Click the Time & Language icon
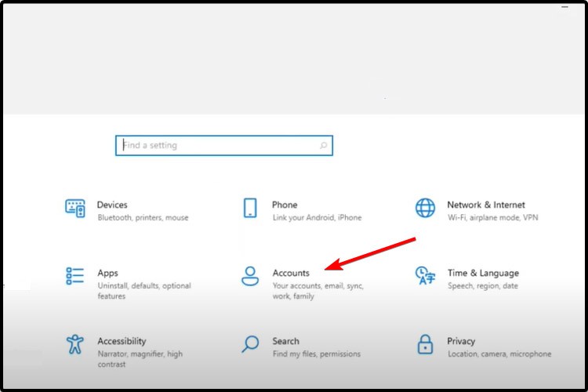This screenshot has width=588, height=392. 425,276
